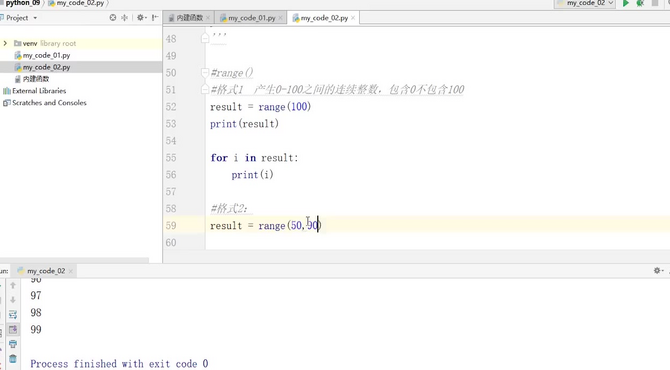Click the '#range()' comment on line 50

(232, 73)
